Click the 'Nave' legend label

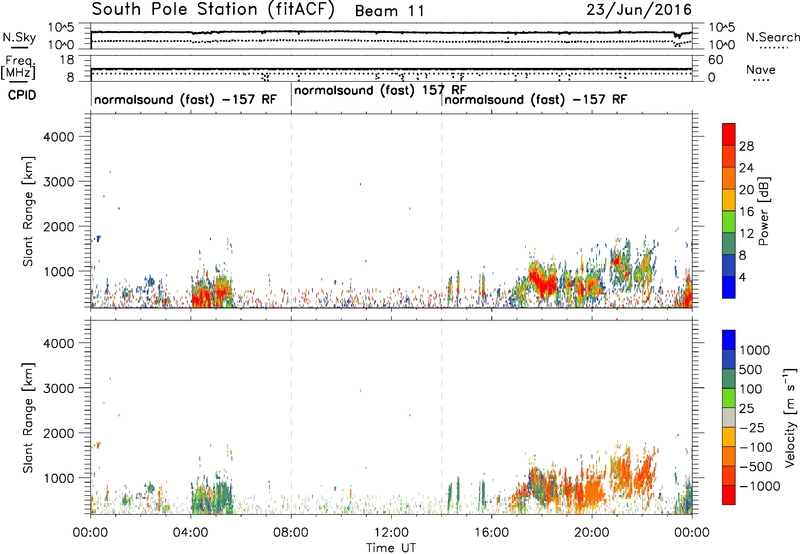[x=761, y=69]
